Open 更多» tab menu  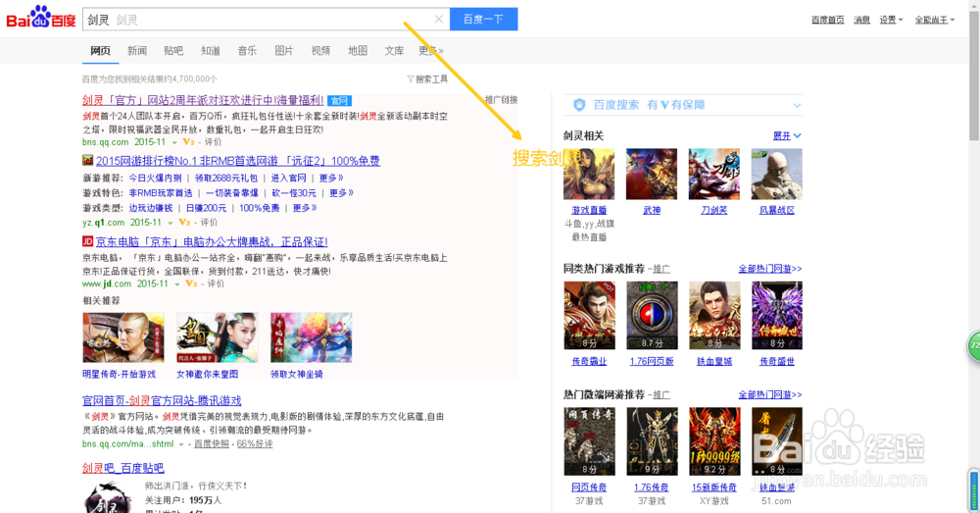click(430, 51)
